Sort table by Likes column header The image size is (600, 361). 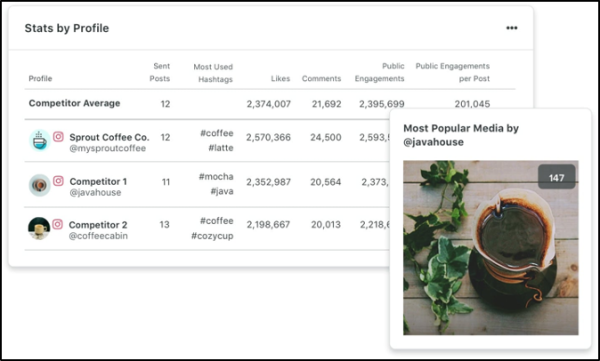pyautogui.click(x=280, y=78)
